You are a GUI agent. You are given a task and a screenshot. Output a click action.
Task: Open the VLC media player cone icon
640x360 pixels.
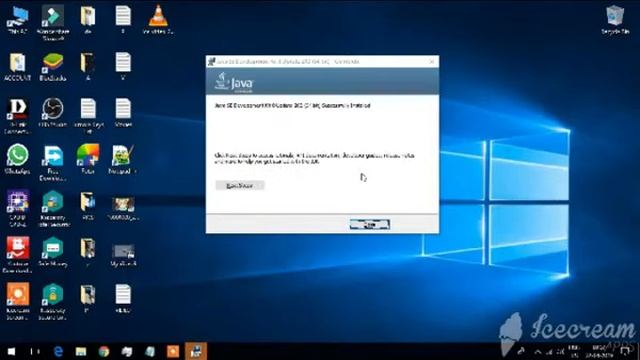pyautogui.click(x=158, y=20)
